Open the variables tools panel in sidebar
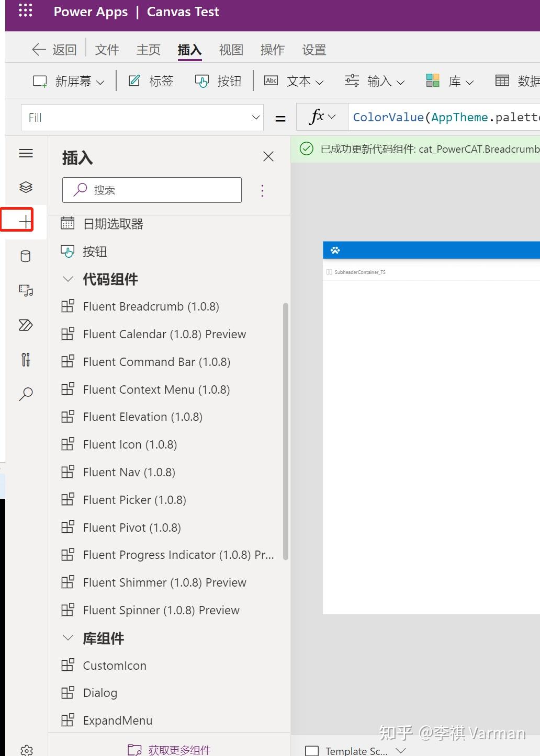Screen dimensions: 540x756 (x=26, y=360)
